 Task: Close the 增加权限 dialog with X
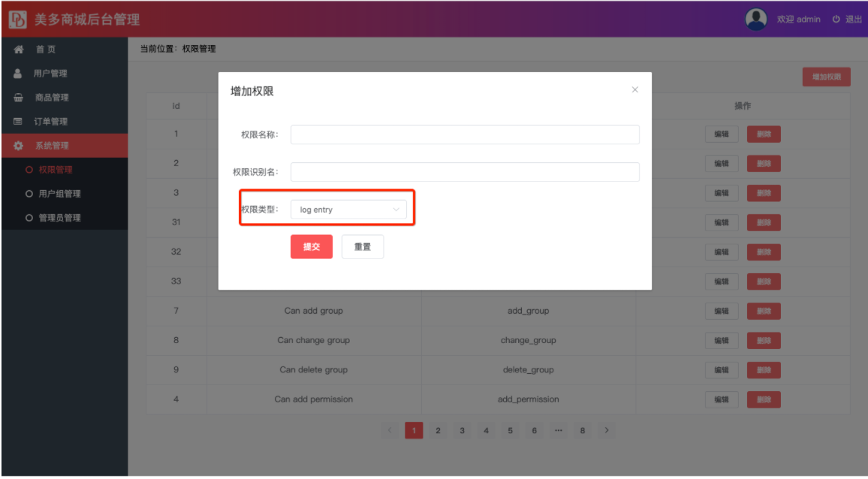pyautogui.click(x=635, y=89)
